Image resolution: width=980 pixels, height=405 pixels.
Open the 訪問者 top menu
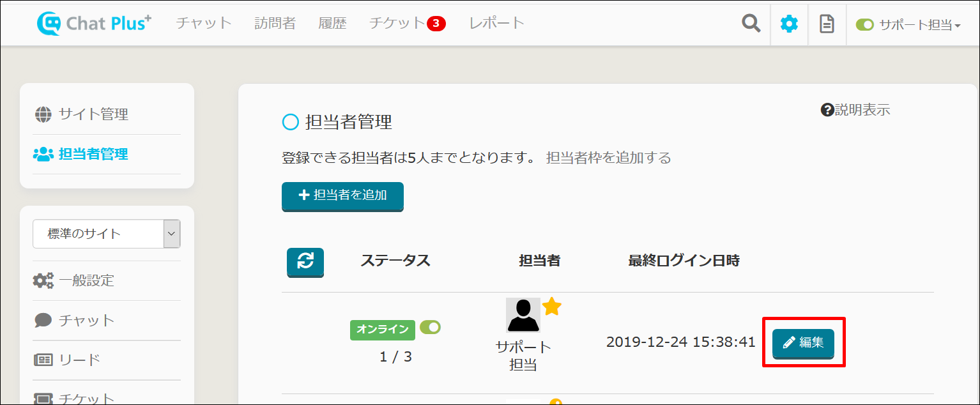tap(275, 23)
